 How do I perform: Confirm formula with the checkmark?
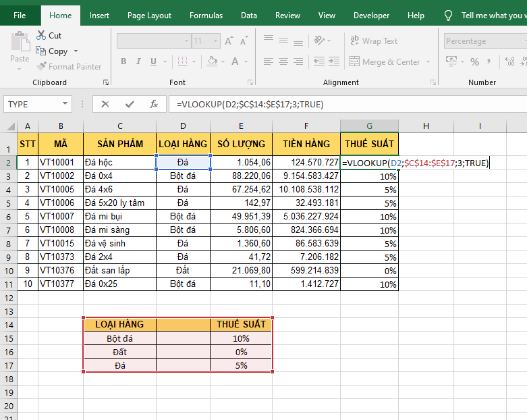click(130, 104)
